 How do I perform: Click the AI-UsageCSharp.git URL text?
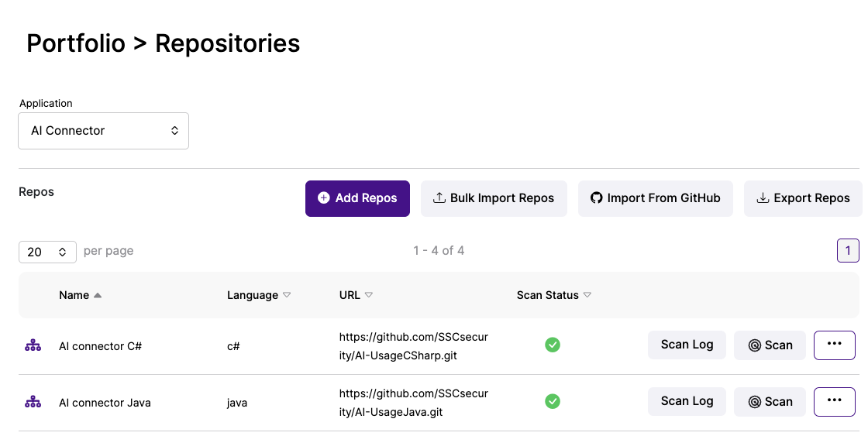coord(414,346)
